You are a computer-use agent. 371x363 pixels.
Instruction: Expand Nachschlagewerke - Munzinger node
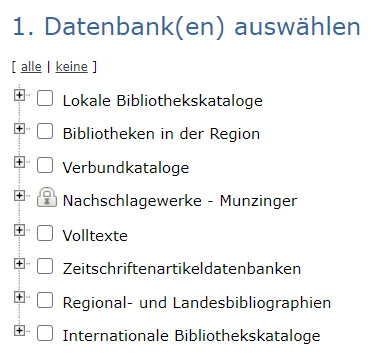(19, 196)
